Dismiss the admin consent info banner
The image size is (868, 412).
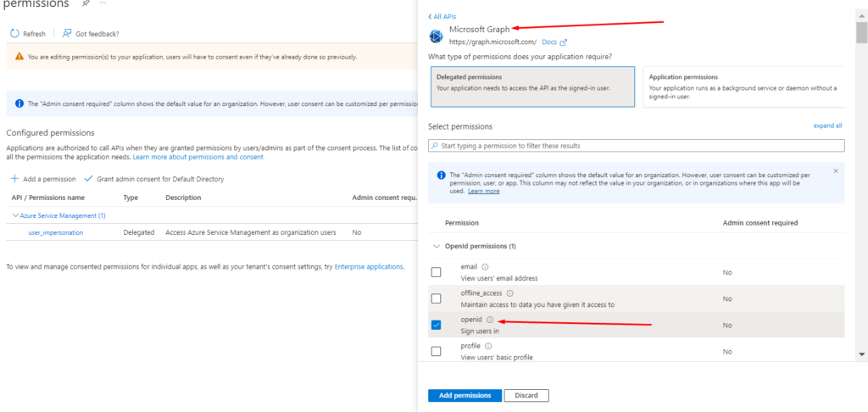pos(836,171)
